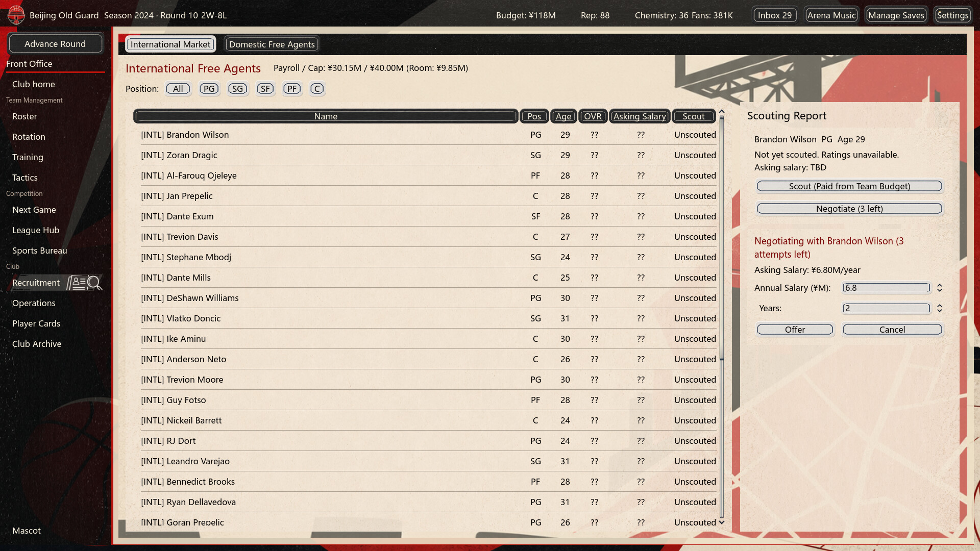
Task: Click the Years input field
Action: (x=886, y=308)
